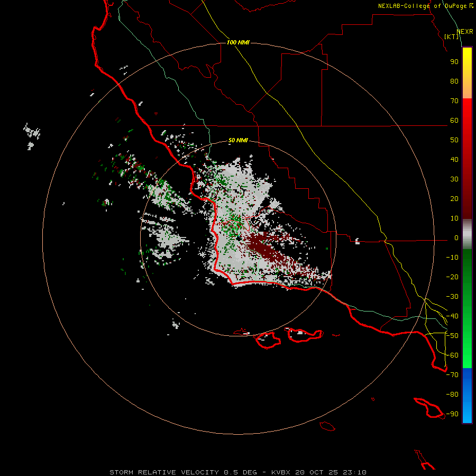Click the NEXR label above the scale
This screenshot has width=476, height=476.
tap(465, 32)
